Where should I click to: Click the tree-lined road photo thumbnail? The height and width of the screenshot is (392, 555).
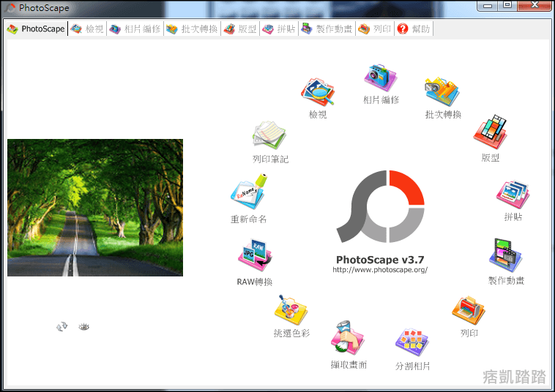pos(95,208)
